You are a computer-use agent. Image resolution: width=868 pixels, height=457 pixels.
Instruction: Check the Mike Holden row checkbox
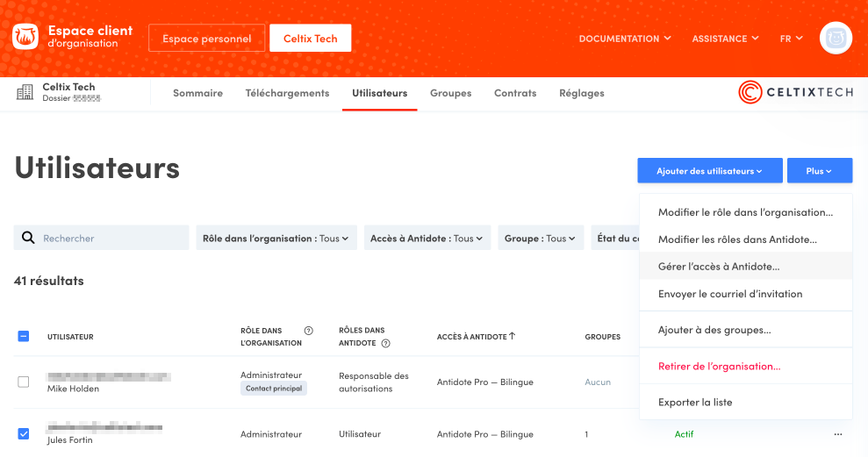24,382
